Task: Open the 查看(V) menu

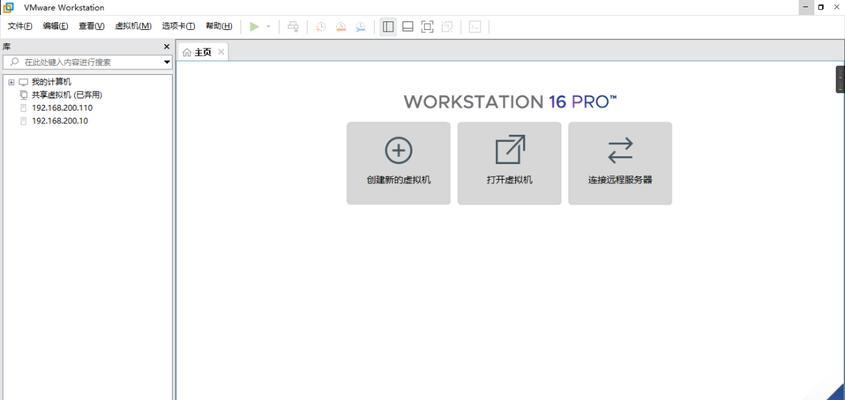Action: tap(92, 26)
